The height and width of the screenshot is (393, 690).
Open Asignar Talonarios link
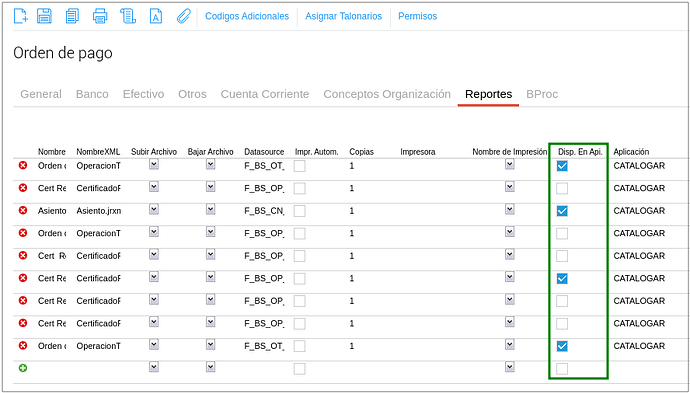pyautogui.click(x=344, y=16)
